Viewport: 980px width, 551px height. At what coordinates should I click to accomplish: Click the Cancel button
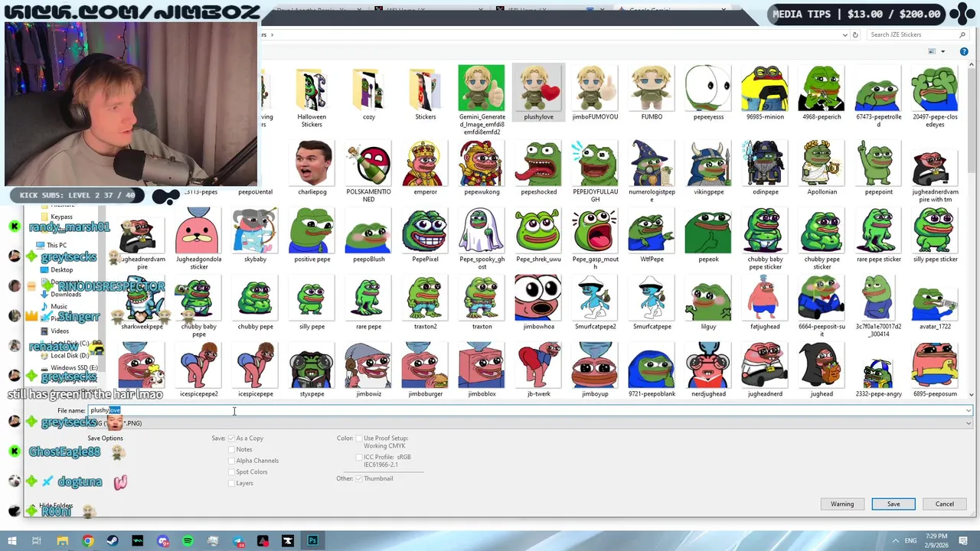click(x=945, y=504)
